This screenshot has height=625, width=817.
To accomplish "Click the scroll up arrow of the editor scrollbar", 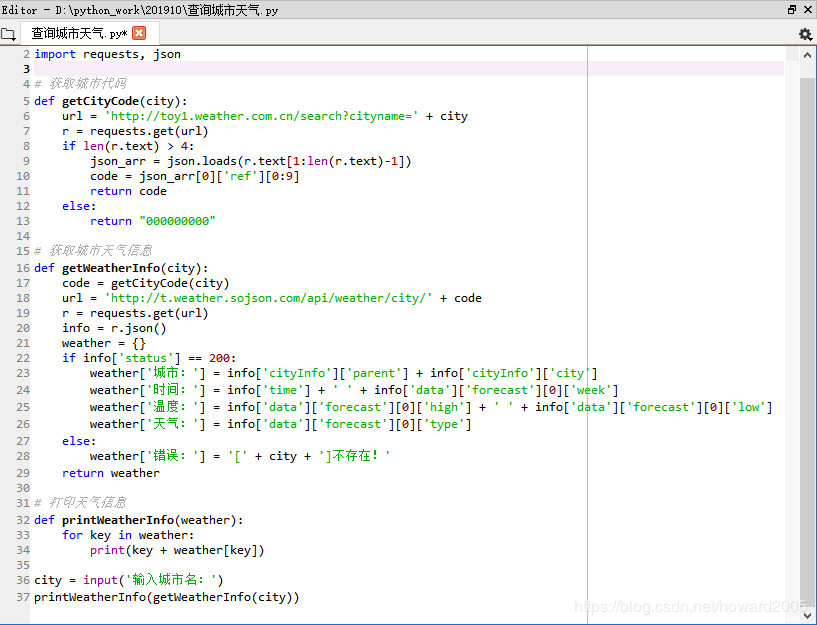I will (x=807, y=55).
